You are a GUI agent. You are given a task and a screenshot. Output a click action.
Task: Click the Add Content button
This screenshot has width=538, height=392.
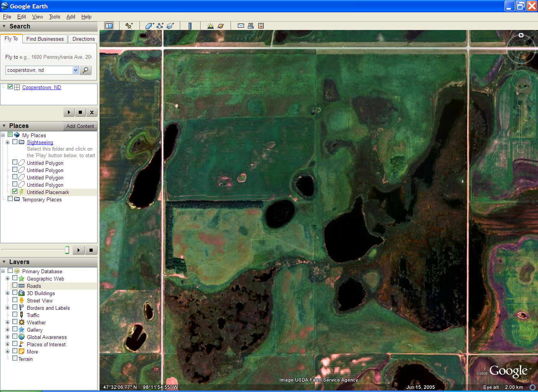(x=80, y=126)
